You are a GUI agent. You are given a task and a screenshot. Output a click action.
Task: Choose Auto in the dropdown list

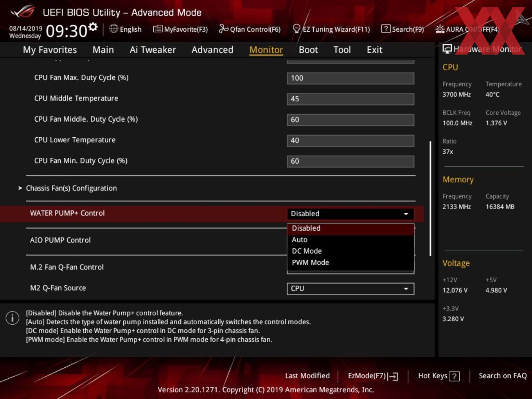pyautogui.click(x=350, y=240)
